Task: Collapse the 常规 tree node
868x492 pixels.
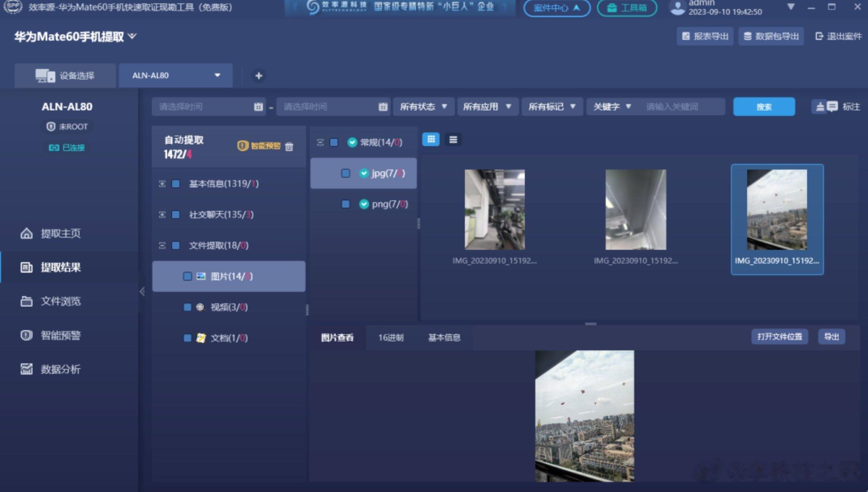Action: (x=320, y=143)
